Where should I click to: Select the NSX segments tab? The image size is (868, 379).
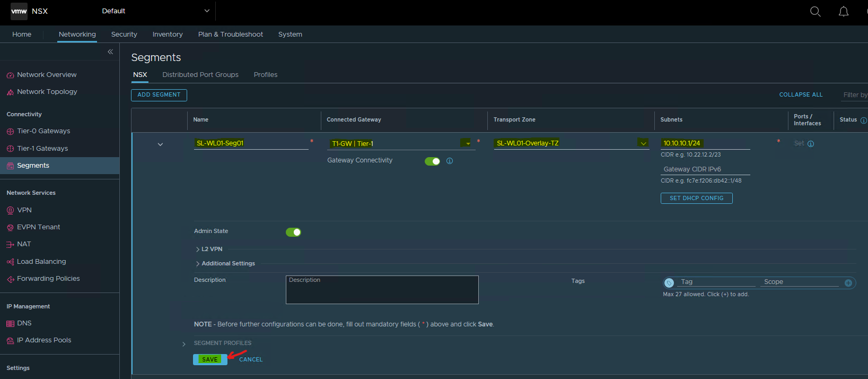[x=140, y=75]
